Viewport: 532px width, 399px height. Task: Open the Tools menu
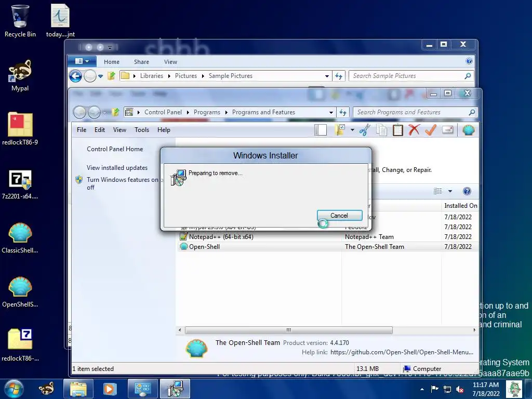(142, 130)
